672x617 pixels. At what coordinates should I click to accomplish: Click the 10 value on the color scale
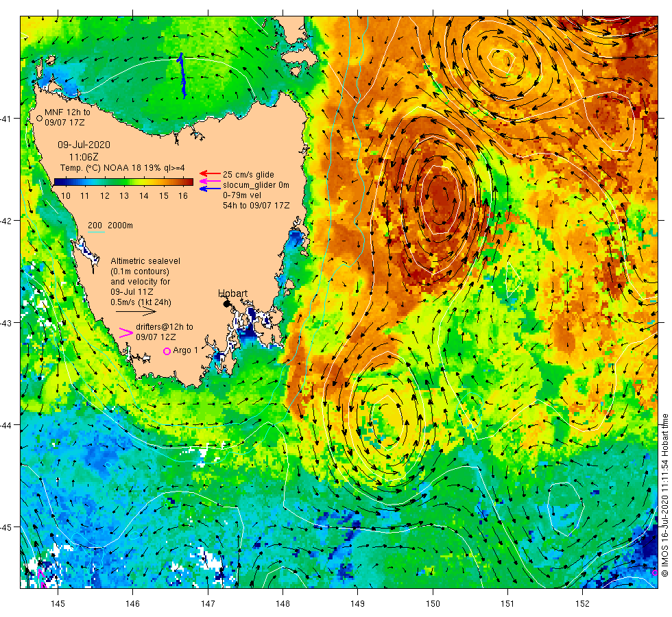[66, 196]
